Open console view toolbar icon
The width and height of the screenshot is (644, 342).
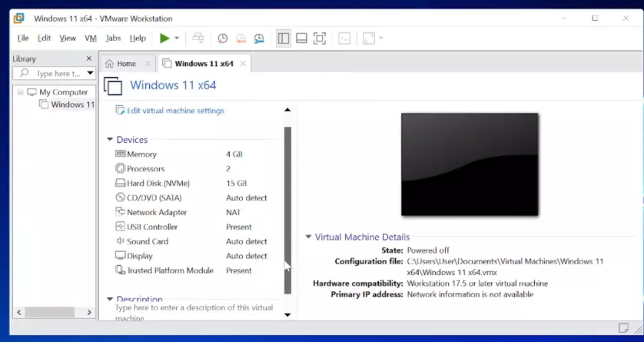[344, 38]
